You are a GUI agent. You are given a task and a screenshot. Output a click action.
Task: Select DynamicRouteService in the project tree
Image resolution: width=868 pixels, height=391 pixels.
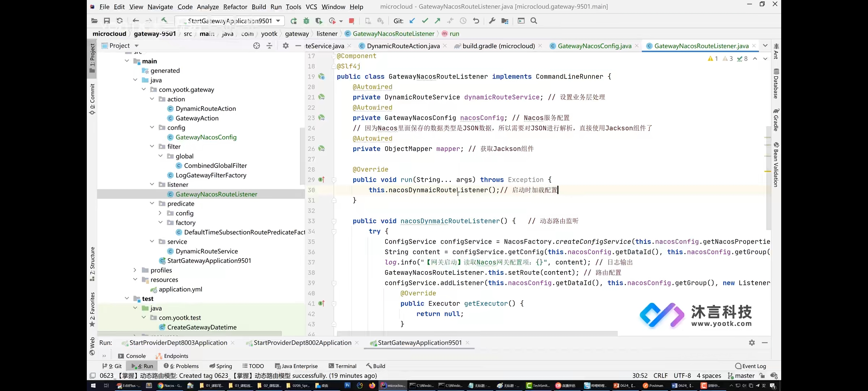(x=207, y=251)
